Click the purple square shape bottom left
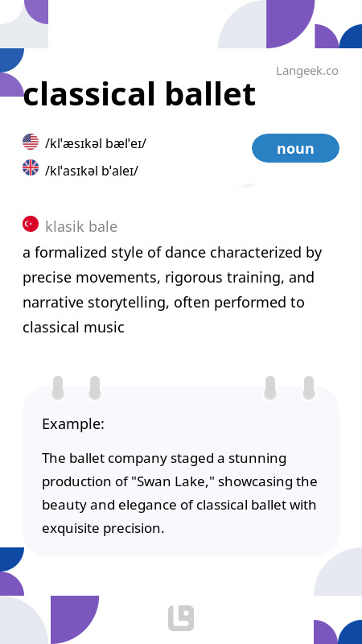 75,620
